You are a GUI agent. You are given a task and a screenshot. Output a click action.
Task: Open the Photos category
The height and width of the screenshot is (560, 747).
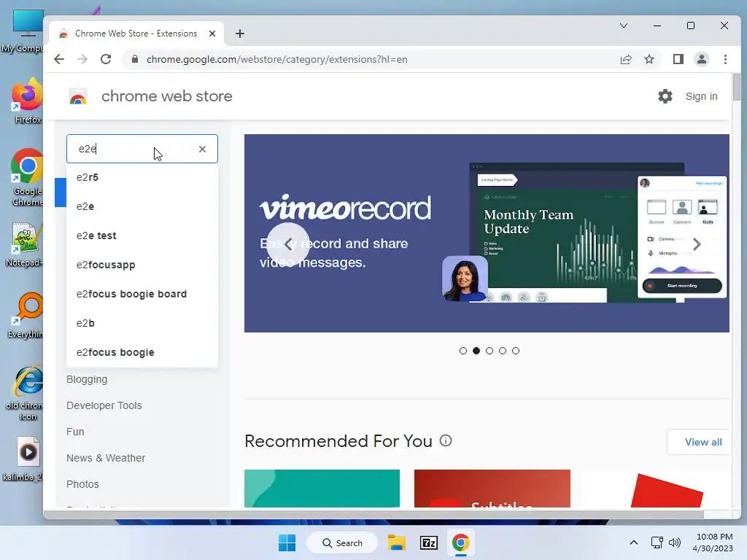click(x=82, y=484)
